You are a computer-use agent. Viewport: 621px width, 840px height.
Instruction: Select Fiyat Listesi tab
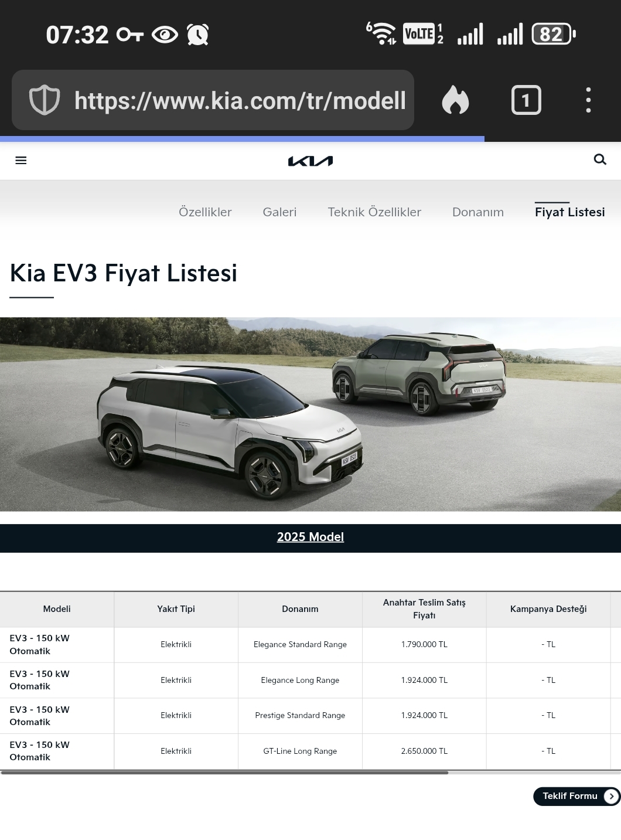point(569,212)
